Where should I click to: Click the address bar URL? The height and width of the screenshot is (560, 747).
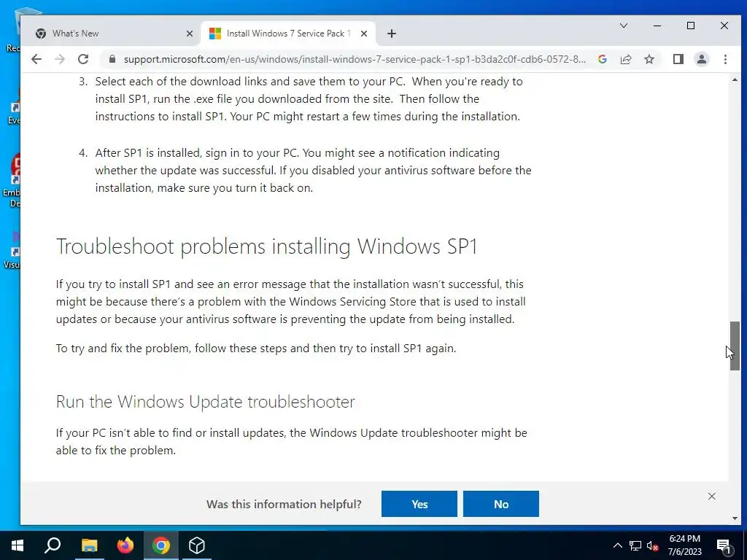[355, 59]
